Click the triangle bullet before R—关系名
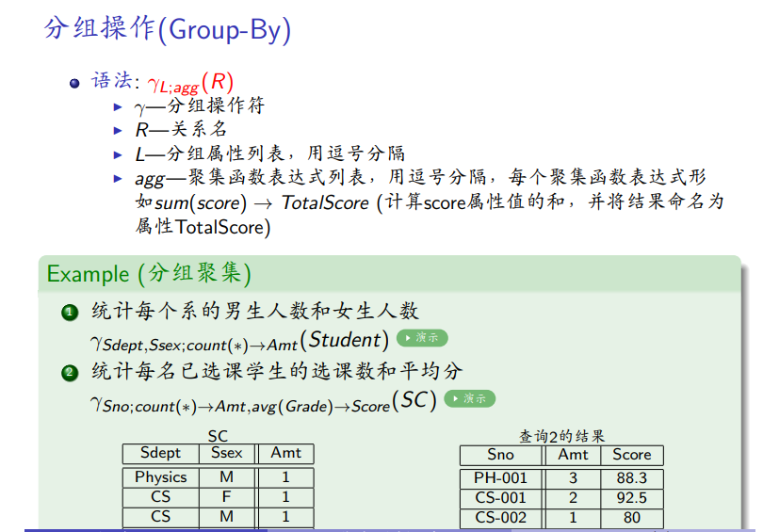763x532 pixels. tap(118, 131)
